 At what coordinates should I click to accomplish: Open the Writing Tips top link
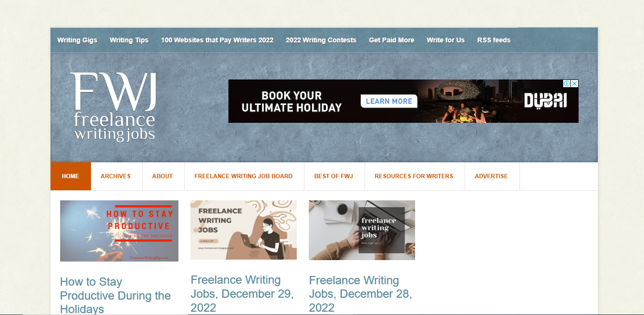129,40
